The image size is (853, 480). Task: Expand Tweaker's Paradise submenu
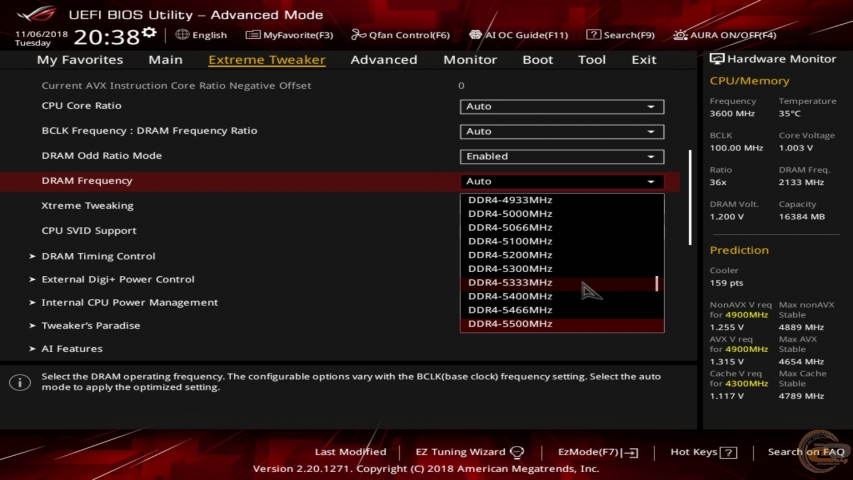tap(90, 325)
